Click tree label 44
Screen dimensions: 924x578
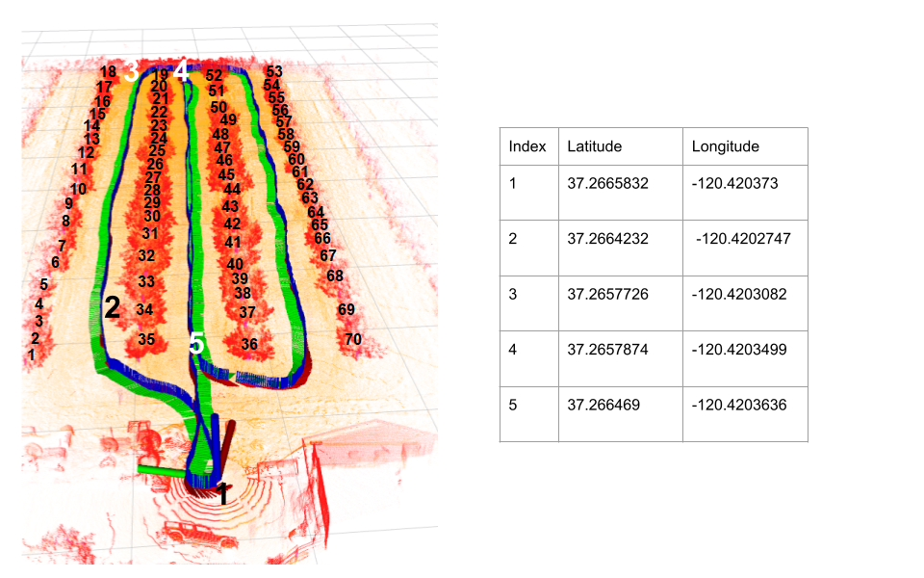(232, 190)
